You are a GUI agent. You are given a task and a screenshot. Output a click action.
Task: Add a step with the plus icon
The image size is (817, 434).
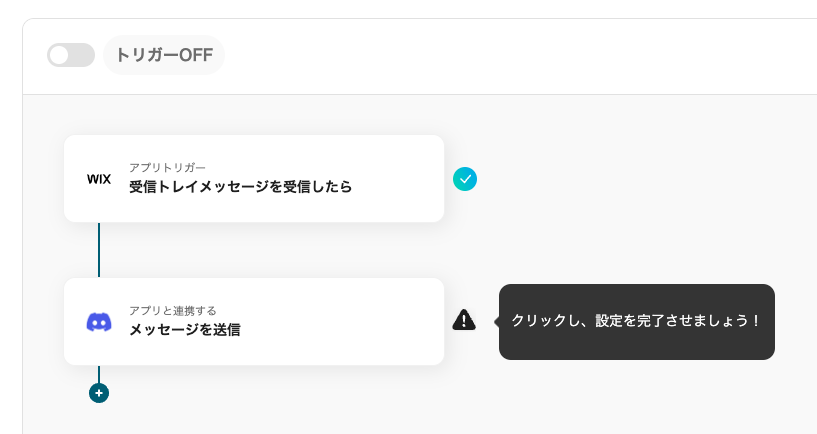99,393
